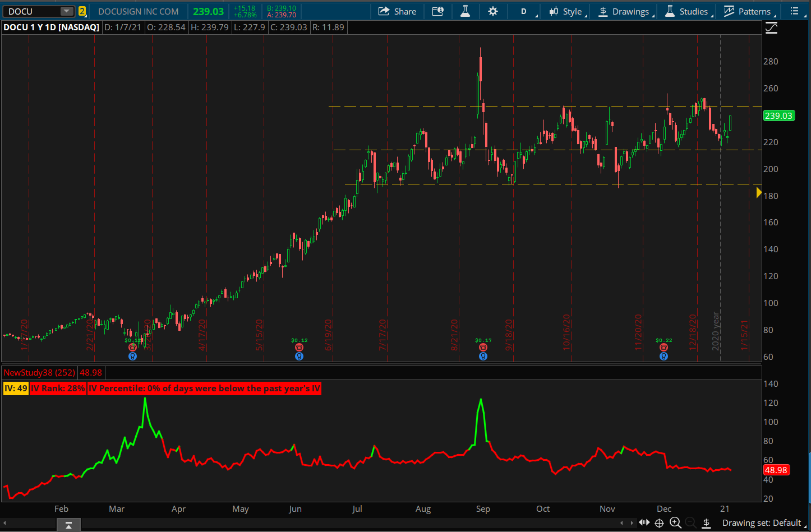This screenshot has height=532, width=811.
Task: Toggle the price axis scale icon
Action: tap(772, 28)
